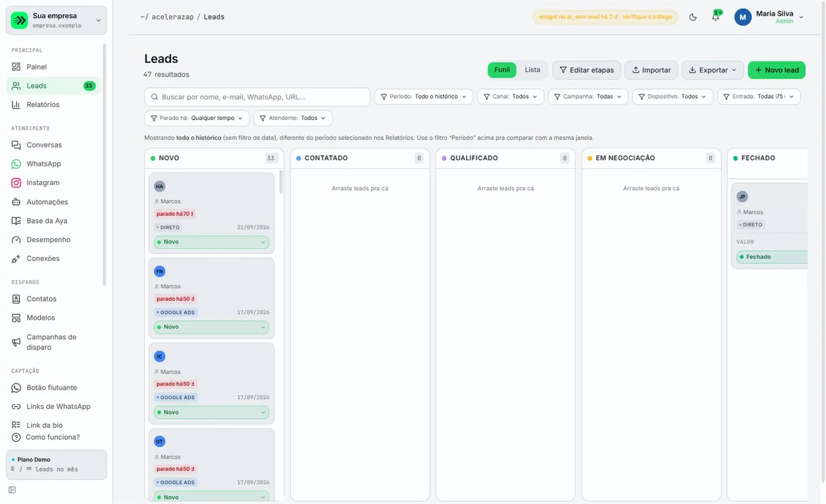
Task: Go to Leads in sidebar
Action: (54, 85)
